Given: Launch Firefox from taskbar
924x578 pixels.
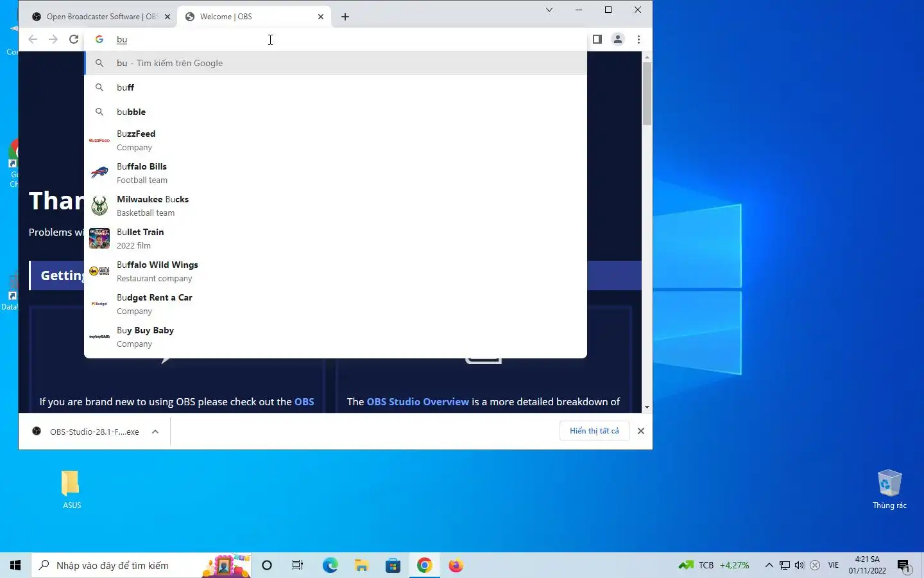Looking at the screenshot, I should pyautogui.click(x=456, y=565).
